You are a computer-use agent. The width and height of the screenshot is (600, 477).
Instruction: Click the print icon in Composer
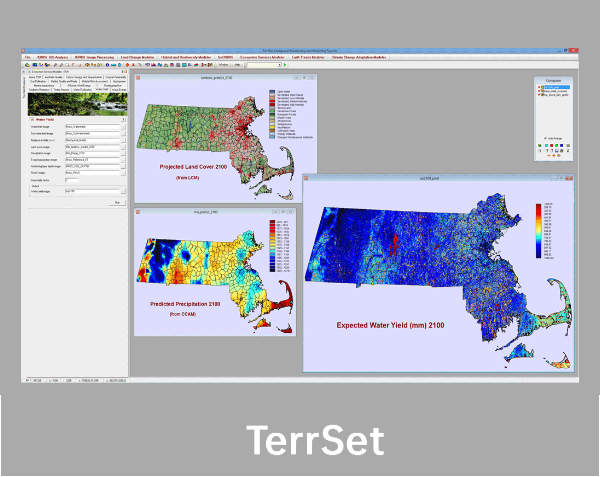coord(561,151)
